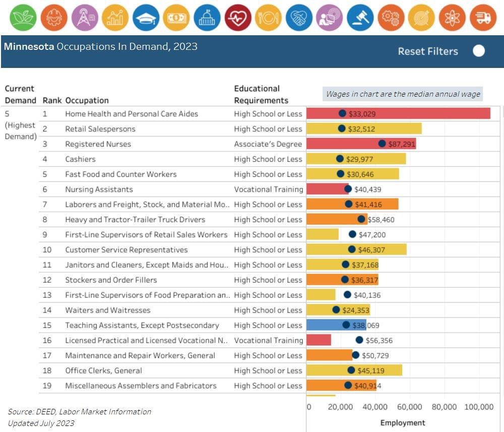Select the purple radio tower icon
Image resolution: width=504 pixels, height=432 pixels.
[85, 18]
